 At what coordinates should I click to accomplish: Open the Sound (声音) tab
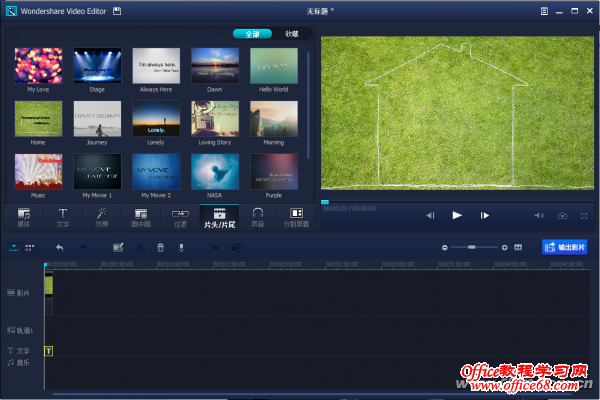click(258, 217)
